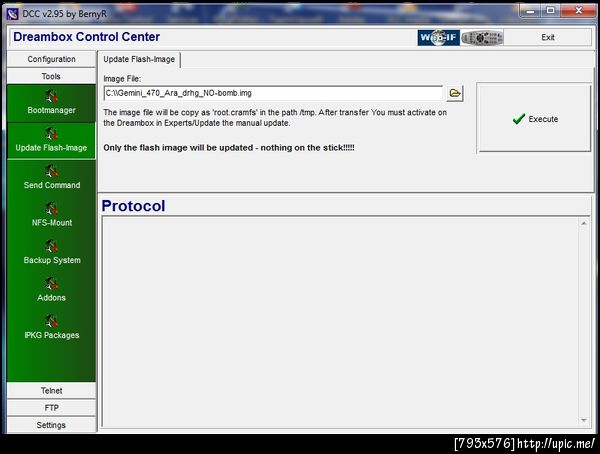Open the IPKG Packages tool
This screenshot has height=454, width=600.
[x=51, y=328]
